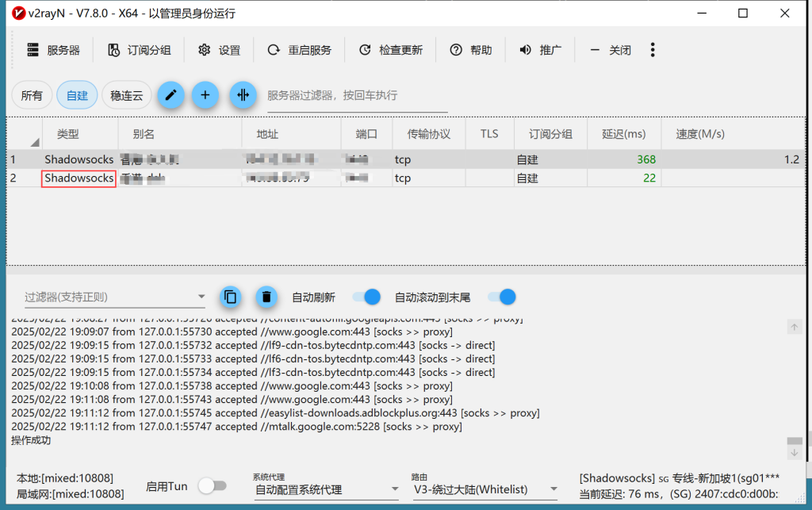Screen dimensions: 812x510
Task: Toggle the 自动刷新 auto refresh switch
Action: point(366,297)
